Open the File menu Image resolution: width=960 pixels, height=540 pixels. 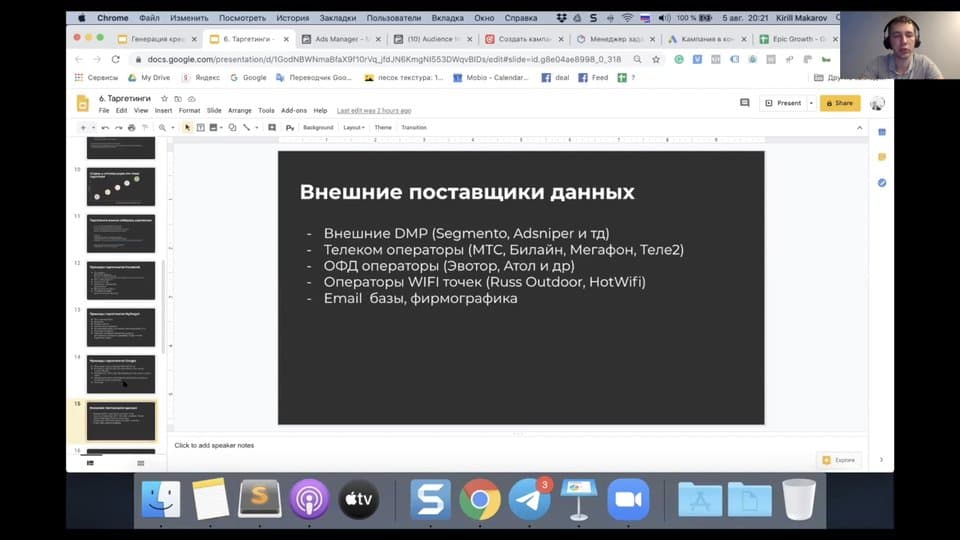(104, 111)
